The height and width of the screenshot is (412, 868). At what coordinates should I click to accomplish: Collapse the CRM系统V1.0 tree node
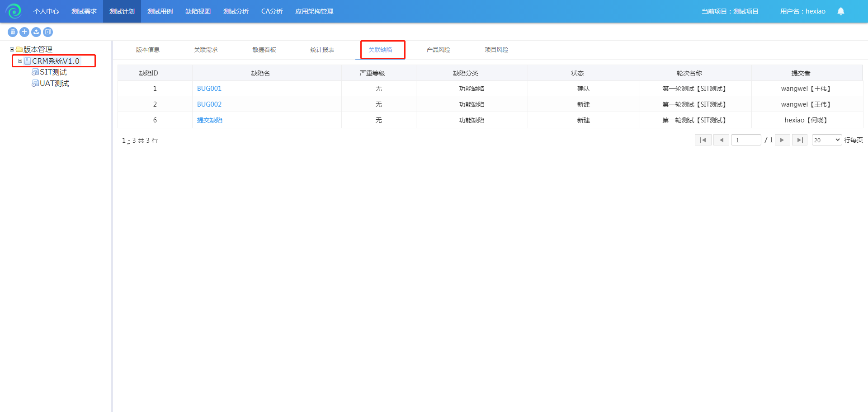click(x=20, y=61)
